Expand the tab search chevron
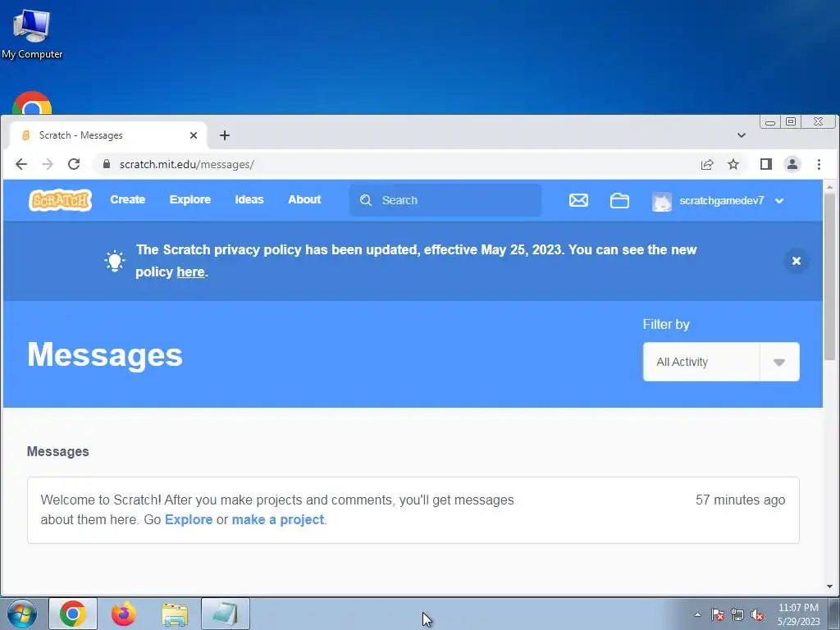 tap(742, 135)
